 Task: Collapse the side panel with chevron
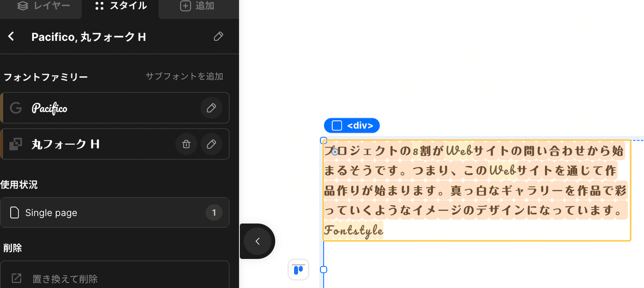[258, 241]
